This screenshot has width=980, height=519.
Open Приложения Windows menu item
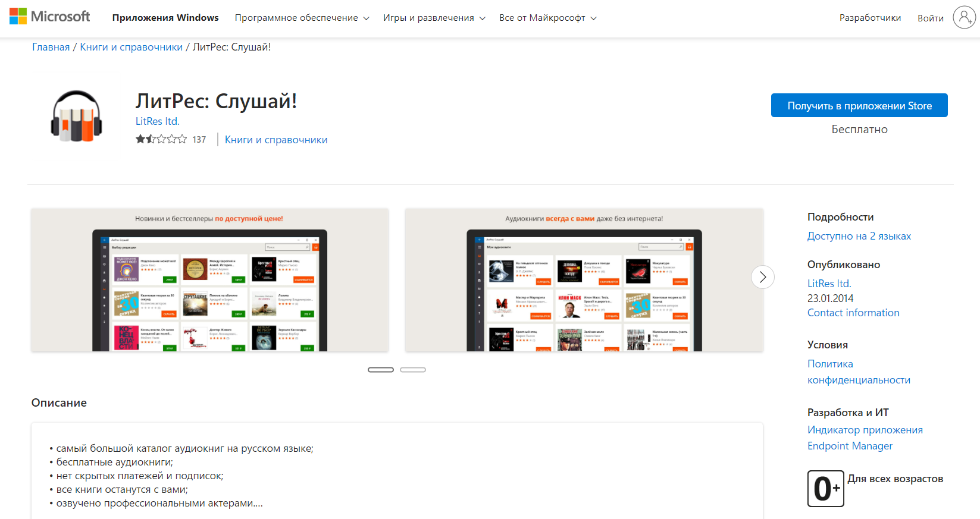pyautogui.click(x=165, y=18)
